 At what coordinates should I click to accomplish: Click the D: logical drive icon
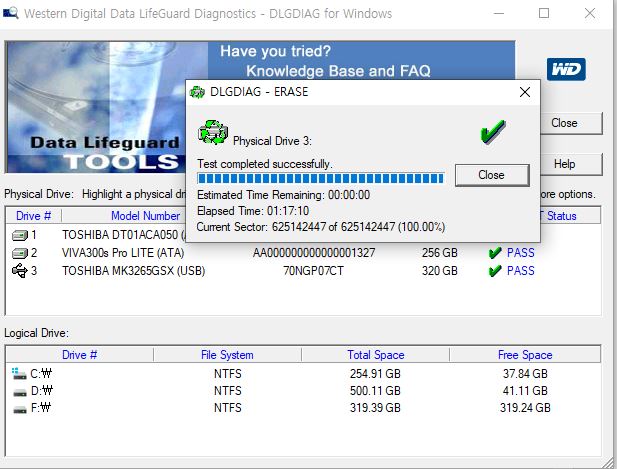[19, 392]
